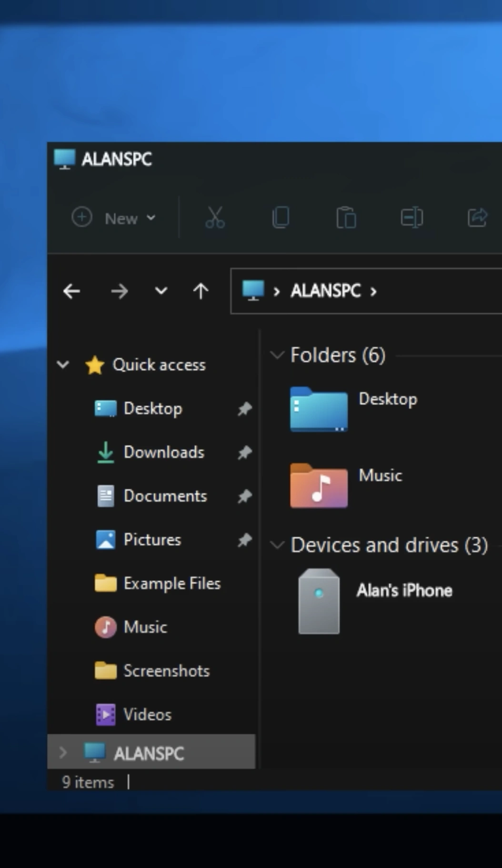Click the PC icon in address bar
The image size is (502, 868).
click(x=253, y=291)
